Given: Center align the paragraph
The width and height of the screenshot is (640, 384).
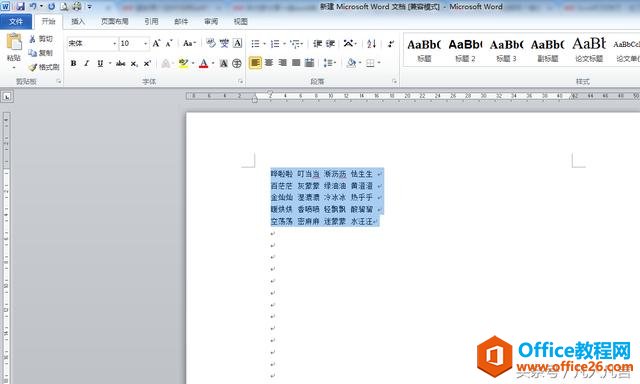Looking at the screenshot, I should pos(269,63).
